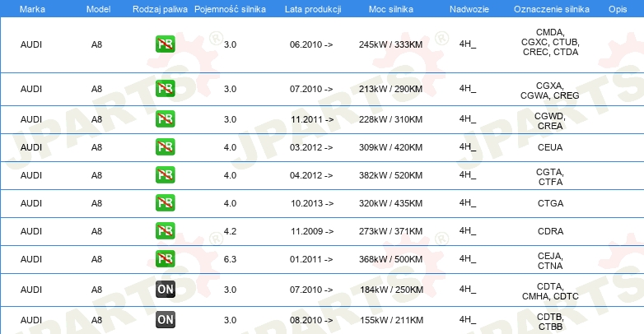This screenshot has width=644, height=334.
Task: Select the power value 184kW / 250KM
Action: pyautogui.click(x=391, y=290)
